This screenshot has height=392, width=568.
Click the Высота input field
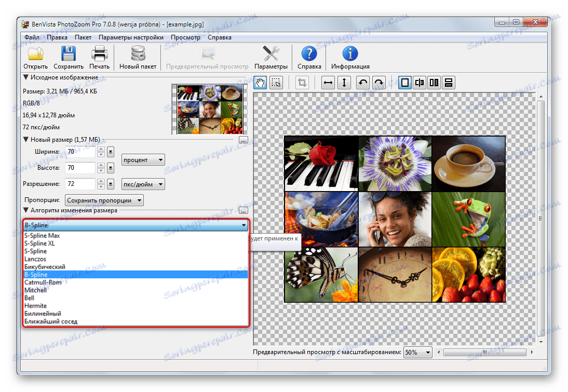(80, 168)
